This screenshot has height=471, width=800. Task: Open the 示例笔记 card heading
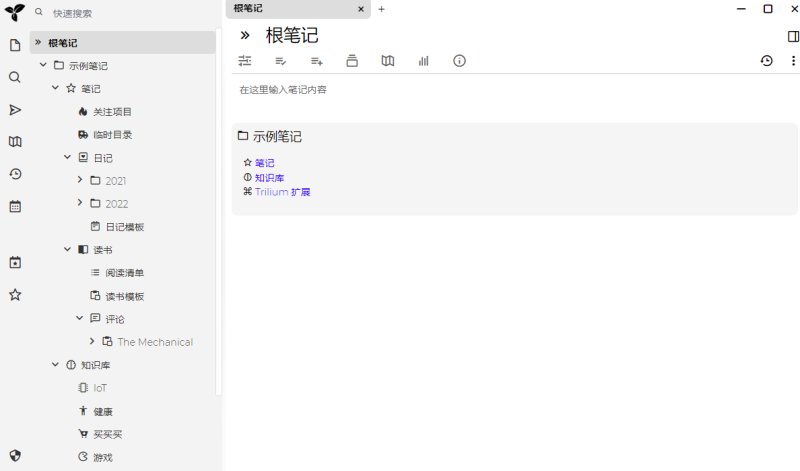[277, 136]
